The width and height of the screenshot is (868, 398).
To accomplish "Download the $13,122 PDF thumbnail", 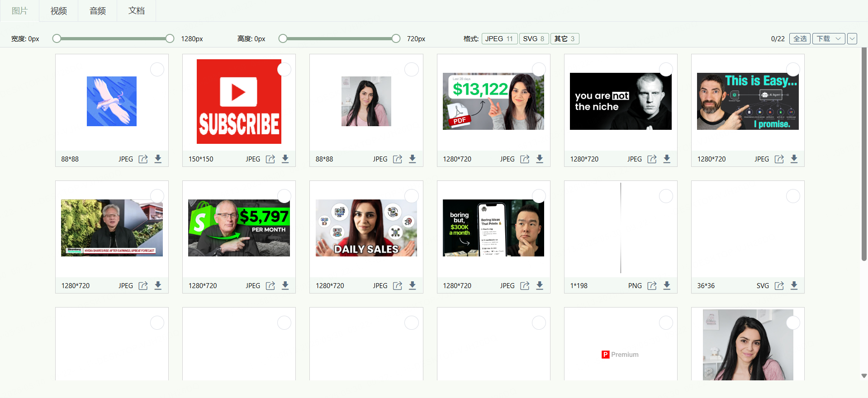I will point(540,159).
